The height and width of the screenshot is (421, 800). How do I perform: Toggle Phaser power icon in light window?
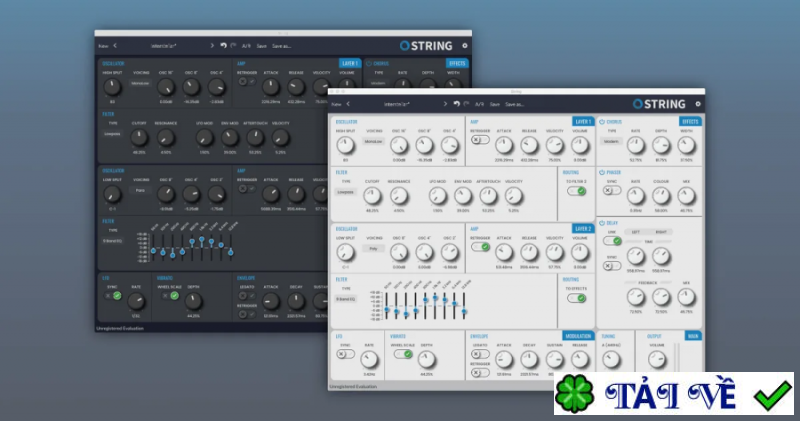(x=602, y=171)
